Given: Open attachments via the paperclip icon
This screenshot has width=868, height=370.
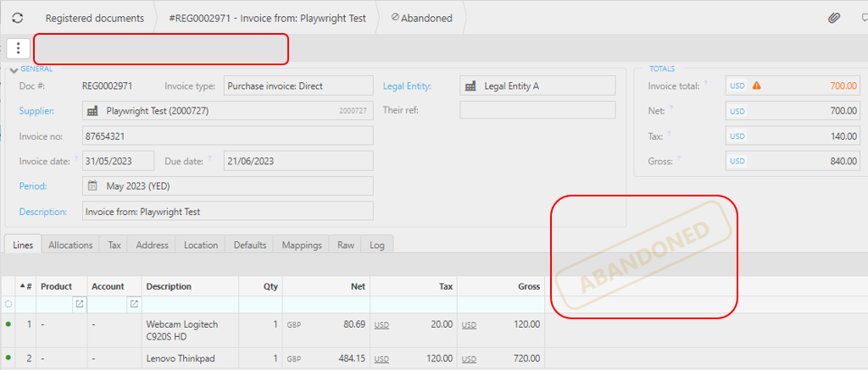Looking at the screenshot, I should [x=833, y=18].
